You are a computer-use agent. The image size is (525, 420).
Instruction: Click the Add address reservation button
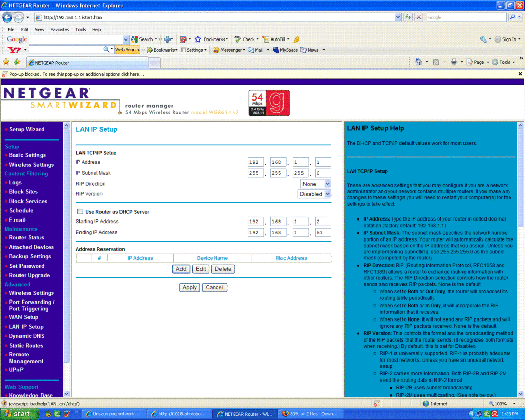pyautogui.click(x=181, y=269)
